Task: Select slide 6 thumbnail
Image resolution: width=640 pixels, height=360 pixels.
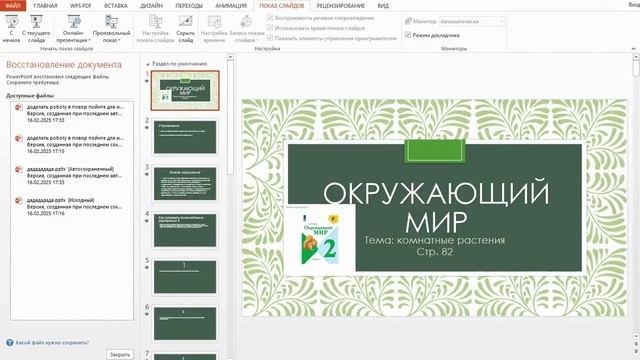Action: coord(185,323)
